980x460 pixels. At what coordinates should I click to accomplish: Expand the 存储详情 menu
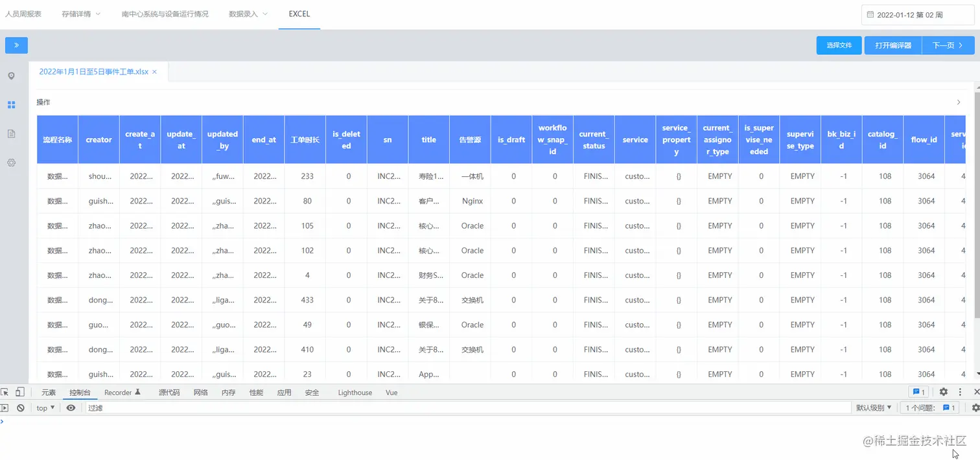(81, 14)
